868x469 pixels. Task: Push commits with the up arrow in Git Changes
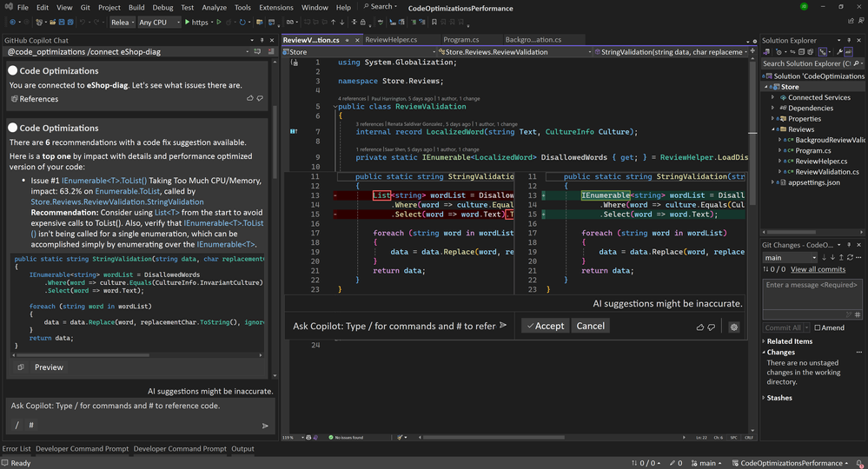click(x=841, y=257)
